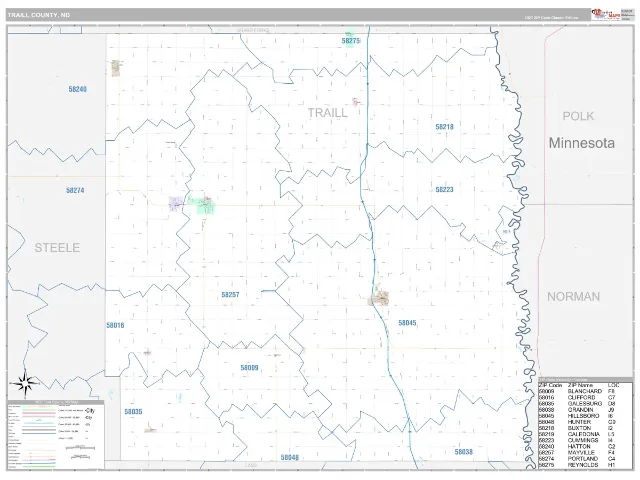Click the green Reynolds town marker by 58275

coord(350,39)
